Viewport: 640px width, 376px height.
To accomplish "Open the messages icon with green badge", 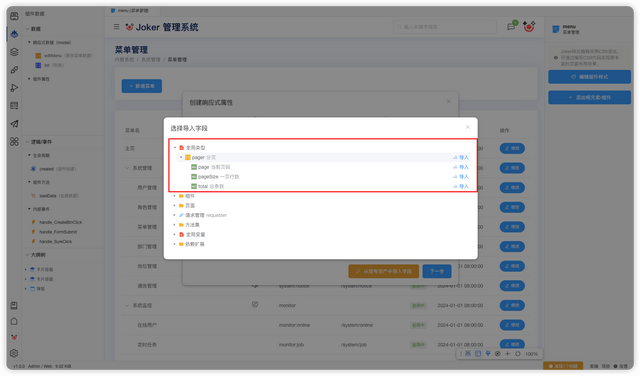I will click(511, 27).
